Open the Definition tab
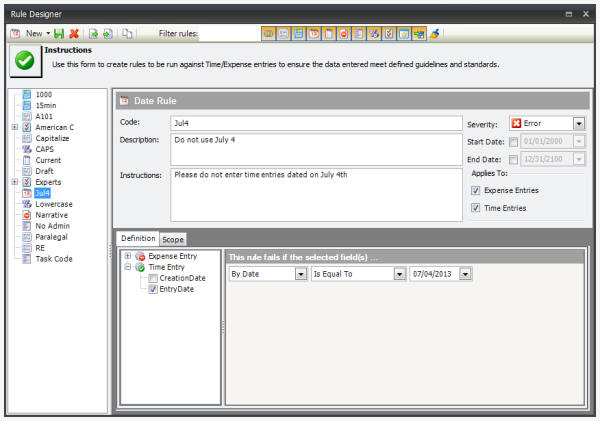The height and width of the screenshot is (421, 600). coord(138,239)
